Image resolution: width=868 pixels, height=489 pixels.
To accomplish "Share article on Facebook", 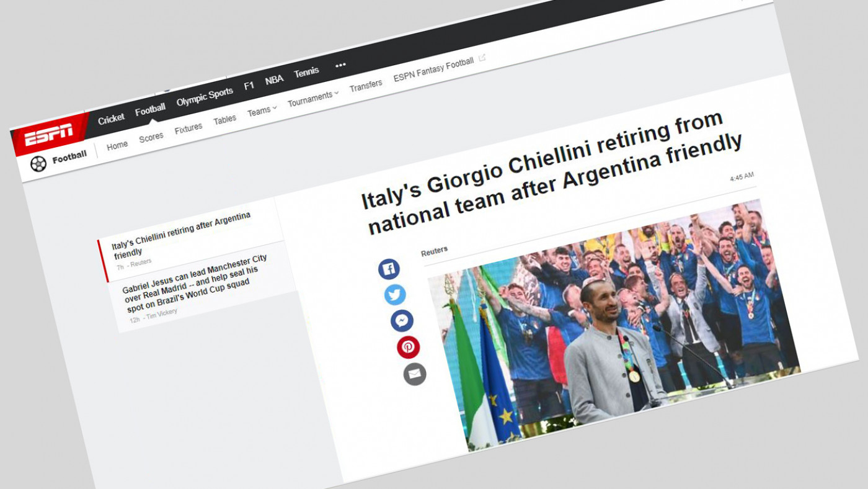I will point(389,269).
